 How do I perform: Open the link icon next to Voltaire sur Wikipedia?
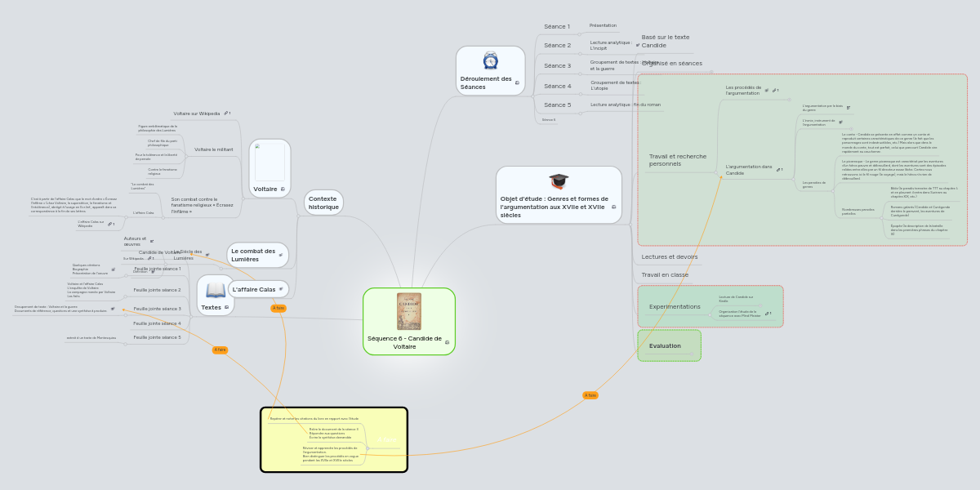click(226, 114)
